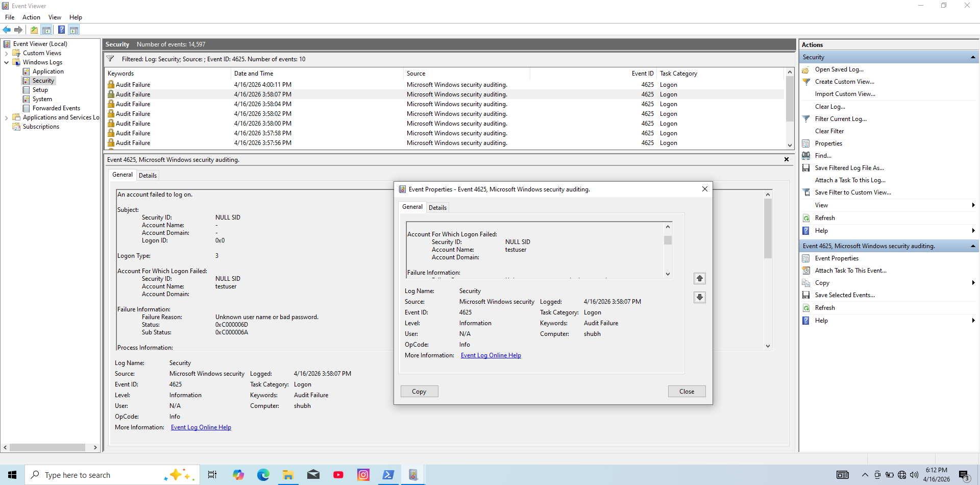Choose Save Filtered Log File As

pyautogui.click(x=849, y=168)
